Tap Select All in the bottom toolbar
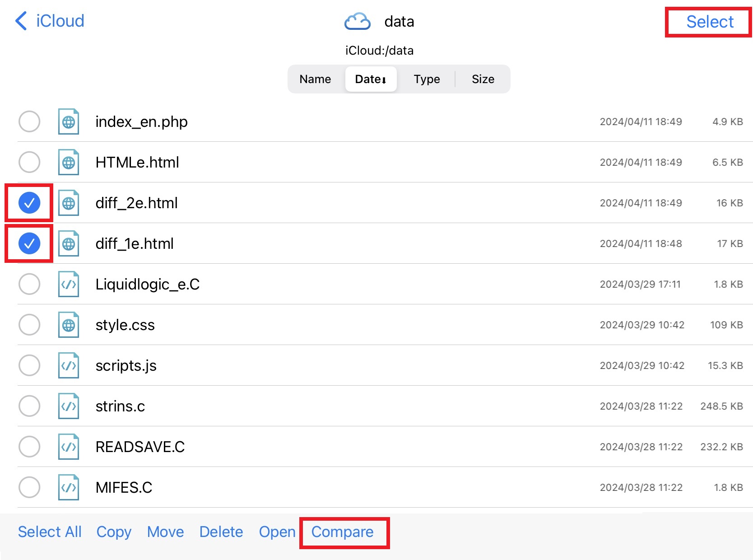This screenshot has width=753, height=560. 50,532
